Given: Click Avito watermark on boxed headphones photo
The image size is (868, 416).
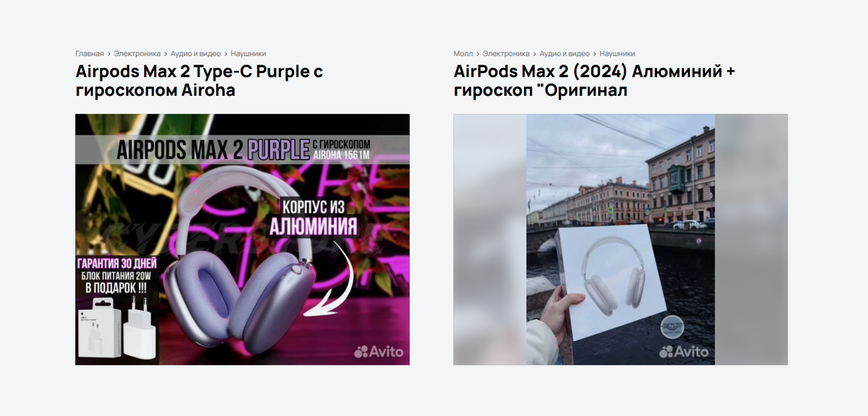Looking at the screenshot, I should (x=684, y=352).
